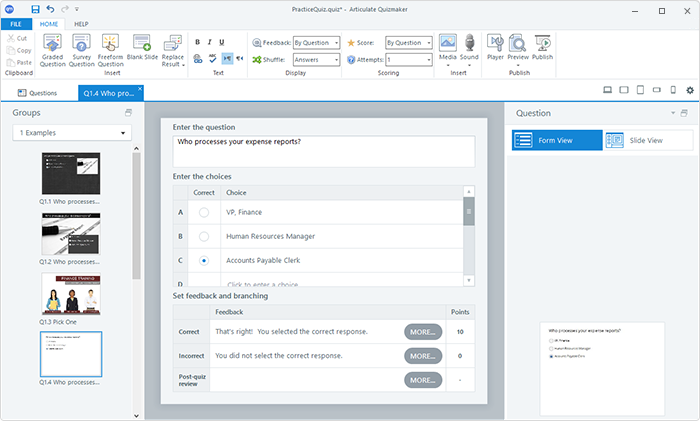Edit Correct points value 10

(x=460, y=332)
